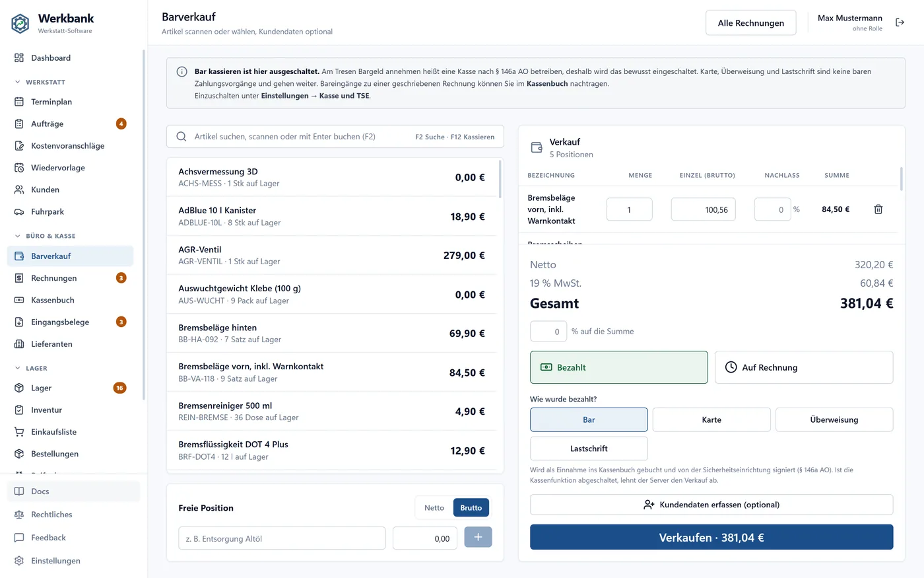Open Fuhrpark car icon in sidebar
The height and width of the screenshot is (578, 924).
[19, 212]
